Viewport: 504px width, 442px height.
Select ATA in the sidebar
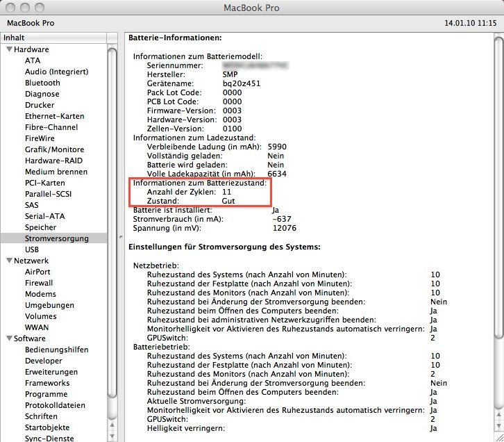tap(33, 60)
